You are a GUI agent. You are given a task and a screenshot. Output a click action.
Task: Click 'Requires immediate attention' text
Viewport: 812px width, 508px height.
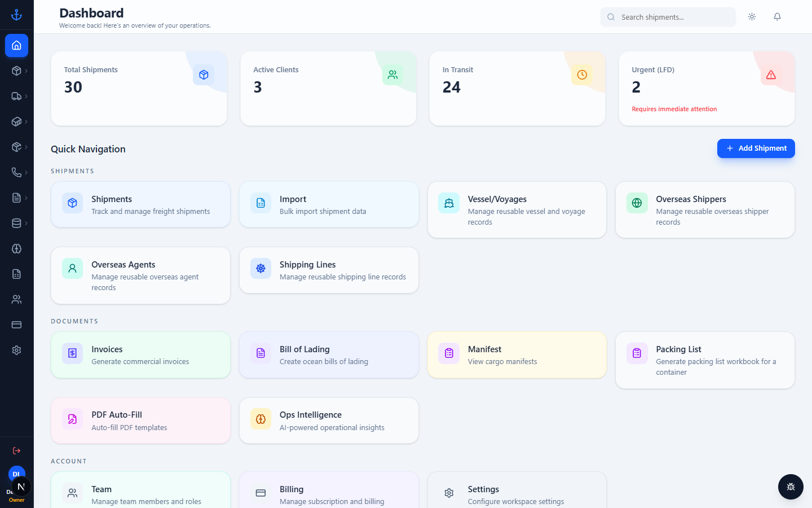click(674, 109)
